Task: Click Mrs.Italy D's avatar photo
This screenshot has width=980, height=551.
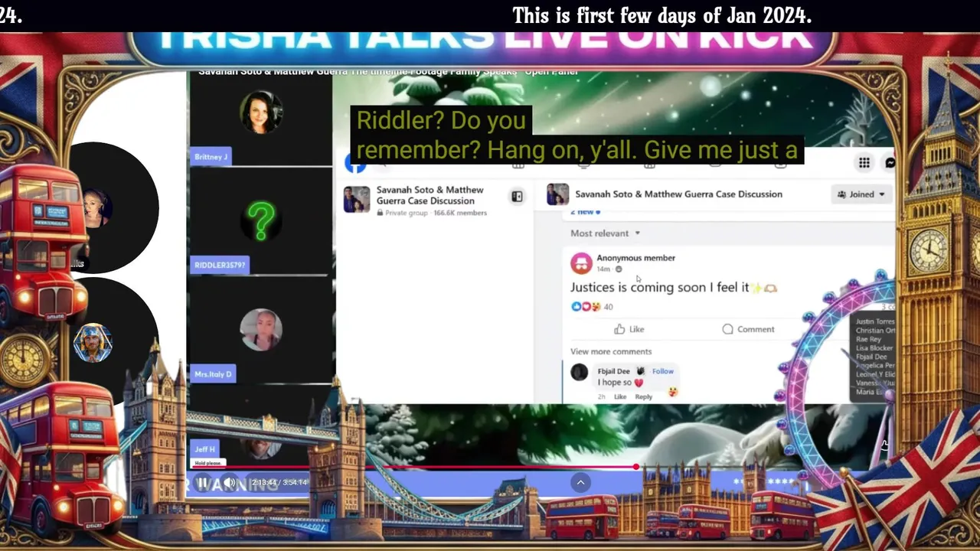Action: click(x=261, y=329)
